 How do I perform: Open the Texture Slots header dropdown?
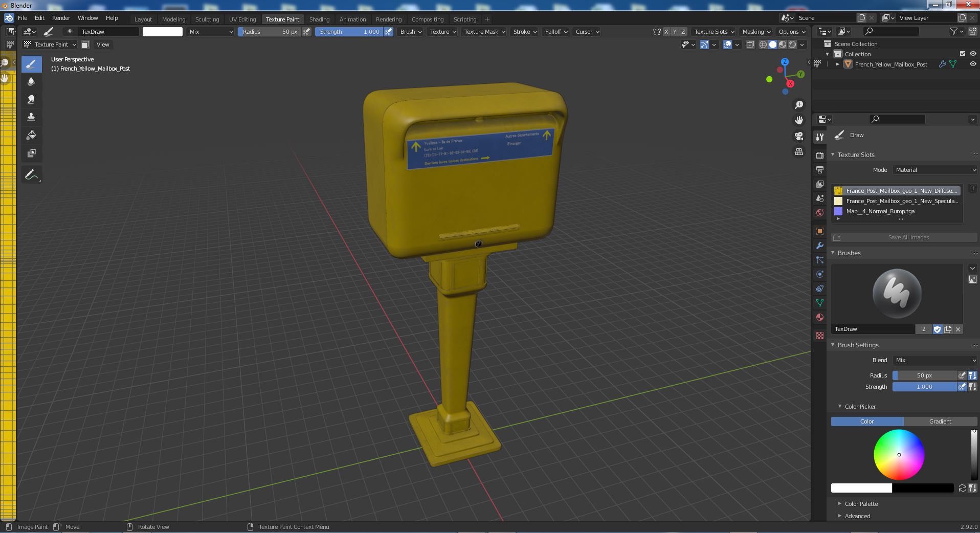point(714,32)
